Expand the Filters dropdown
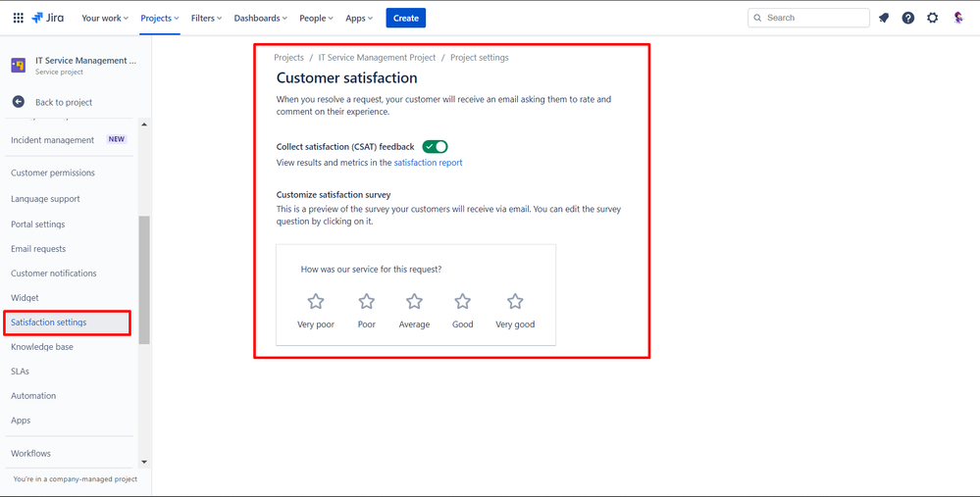This screenshot has height=497, width=980. coord(206,18)
